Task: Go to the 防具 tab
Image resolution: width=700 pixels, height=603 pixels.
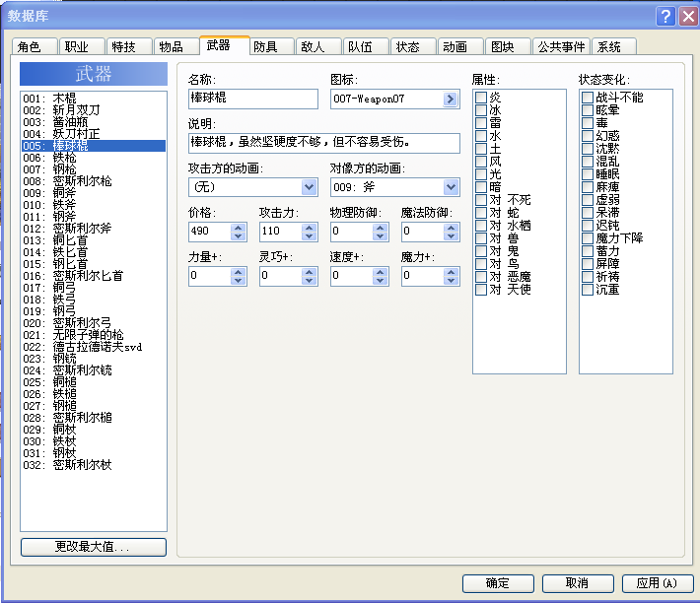Action: click(271, 46)
